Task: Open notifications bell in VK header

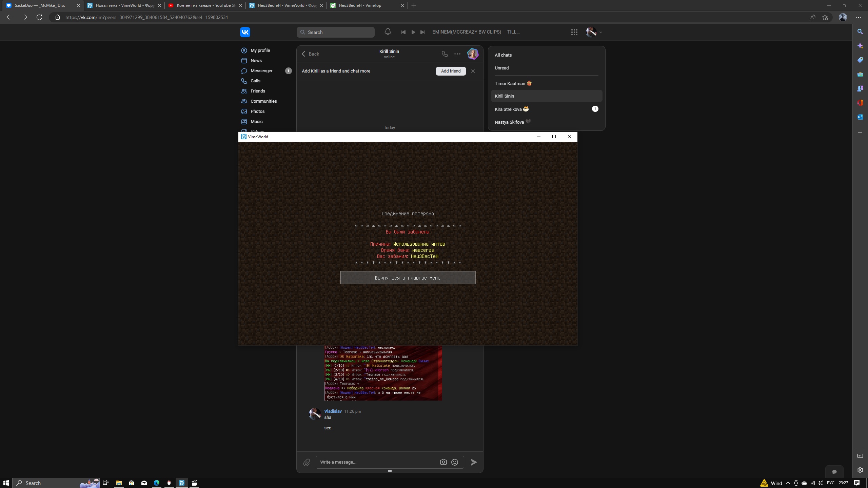Action: (388, 32)
